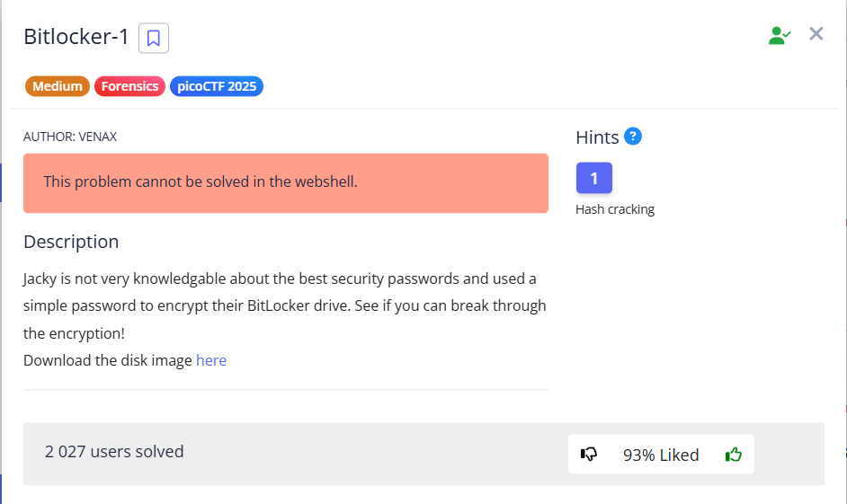This screenshot has width=847, height=504.
Task: Click the green solved-user status icon
Action: [779, 36]
